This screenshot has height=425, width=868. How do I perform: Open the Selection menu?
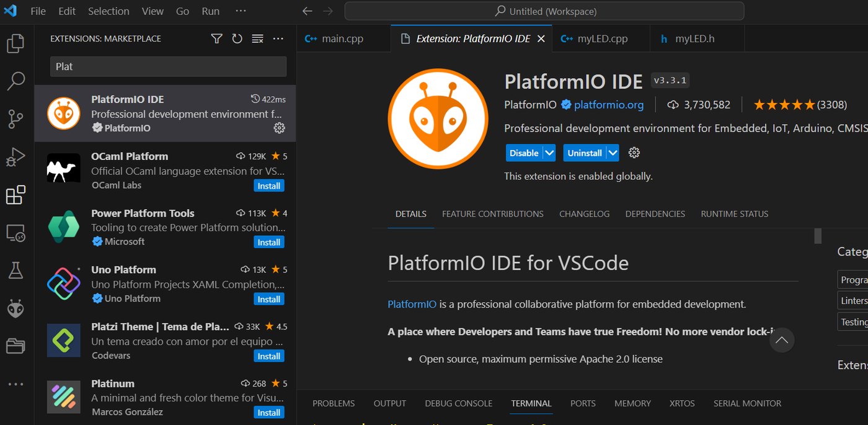point(108,11)
